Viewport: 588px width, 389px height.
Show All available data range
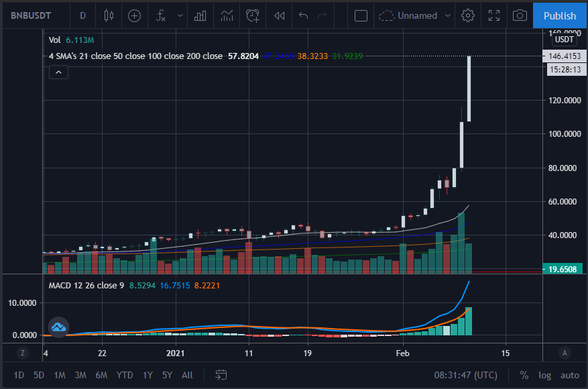click(x=187, y=375)
